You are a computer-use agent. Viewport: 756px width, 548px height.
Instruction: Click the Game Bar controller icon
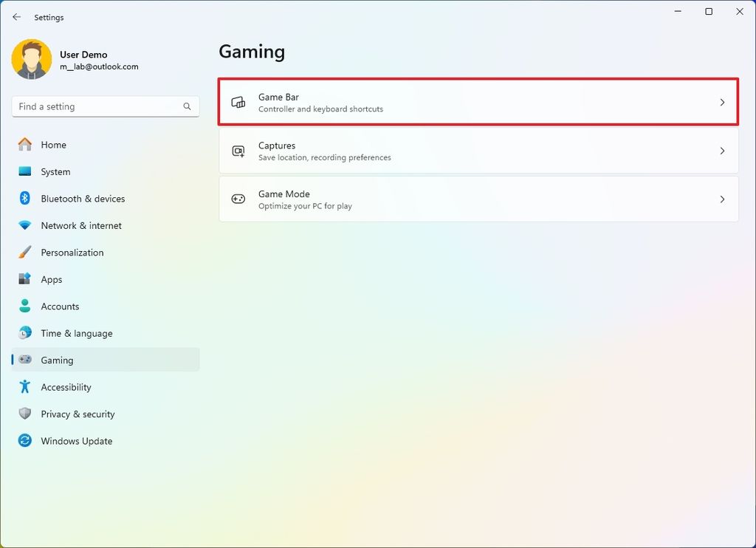click(x=238, y=102)
